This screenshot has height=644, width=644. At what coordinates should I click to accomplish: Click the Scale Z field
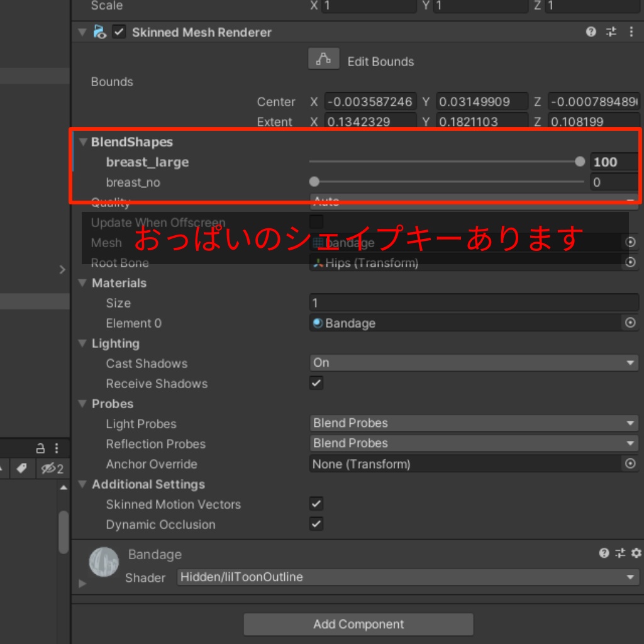pyautogui.click(x=592, y=6)
